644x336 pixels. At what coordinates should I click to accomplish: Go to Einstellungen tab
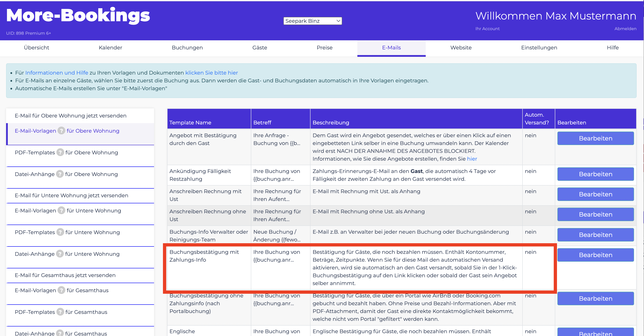pos(539,48)
